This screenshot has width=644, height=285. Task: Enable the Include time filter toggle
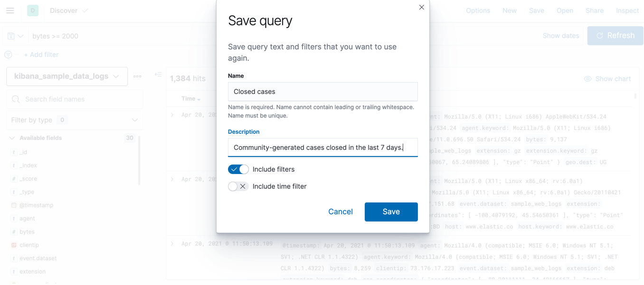click(238, 186)
